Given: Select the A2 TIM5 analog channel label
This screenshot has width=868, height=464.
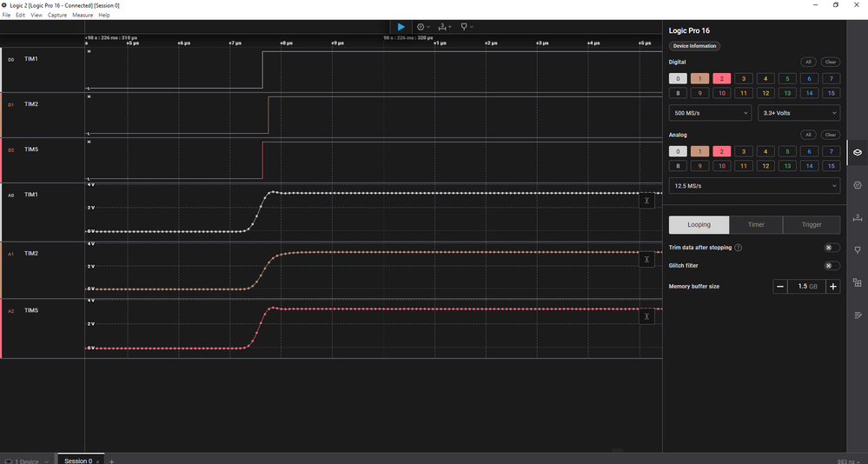Looking at the screenshot, I should pyautogui.click(x=31, y=310).
